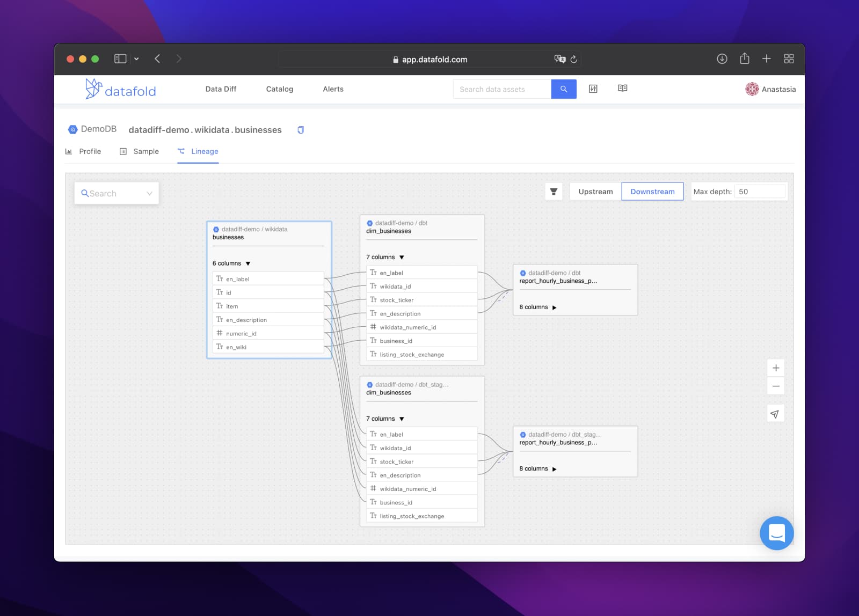This screenshot has width=859, height=616.
Task: Click the Safari share icon
Action: (745, 58)
